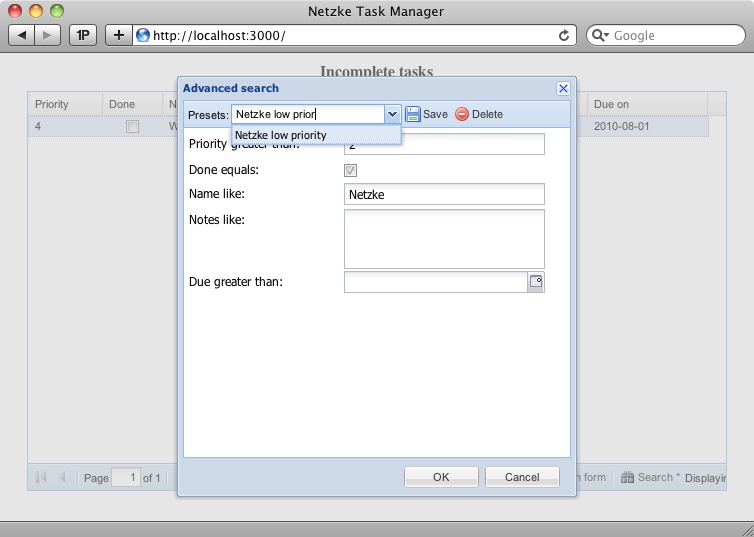Image resolution: width=754 pixels, height=537 pixels.
Task: Select the Netzke low priority preset option
Action: (x=316, y=135)
